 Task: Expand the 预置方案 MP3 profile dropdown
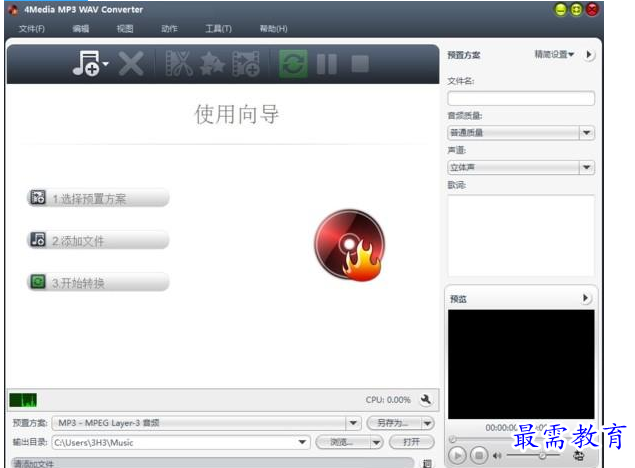coord(353,423)
